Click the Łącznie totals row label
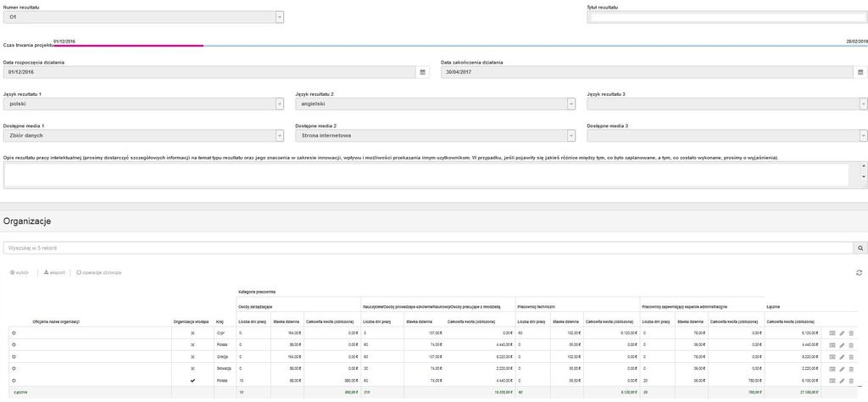This screenshot has height=402, width=868. (x=21, y=392)
